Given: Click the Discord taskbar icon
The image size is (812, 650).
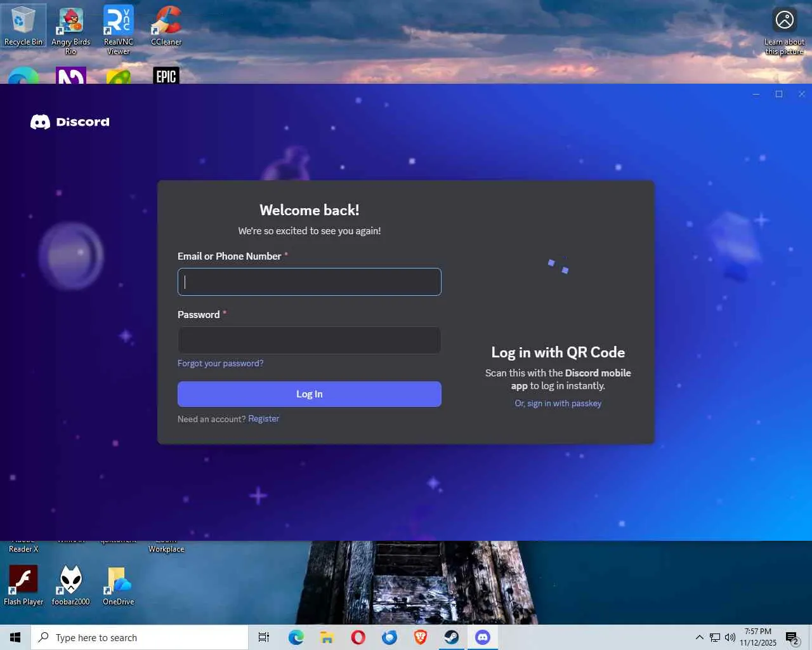Looking at the screenshot, I should 483,637.
